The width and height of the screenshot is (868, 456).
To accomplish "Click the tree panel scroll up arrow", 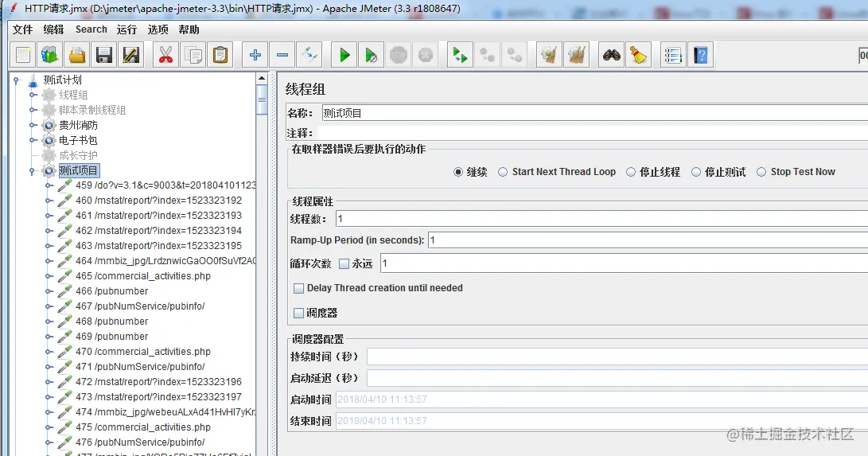I will (262, 79).
